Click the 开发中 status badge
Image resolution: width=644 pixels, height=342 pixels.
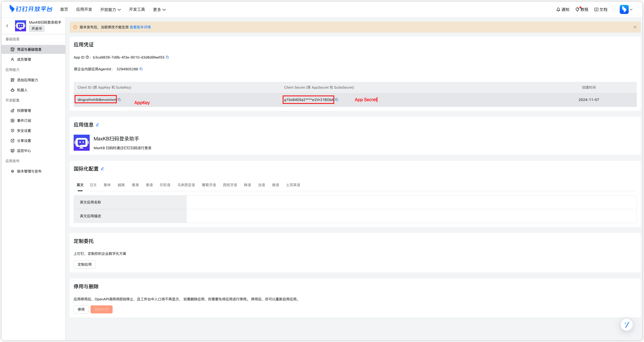[x=37, y=28]
